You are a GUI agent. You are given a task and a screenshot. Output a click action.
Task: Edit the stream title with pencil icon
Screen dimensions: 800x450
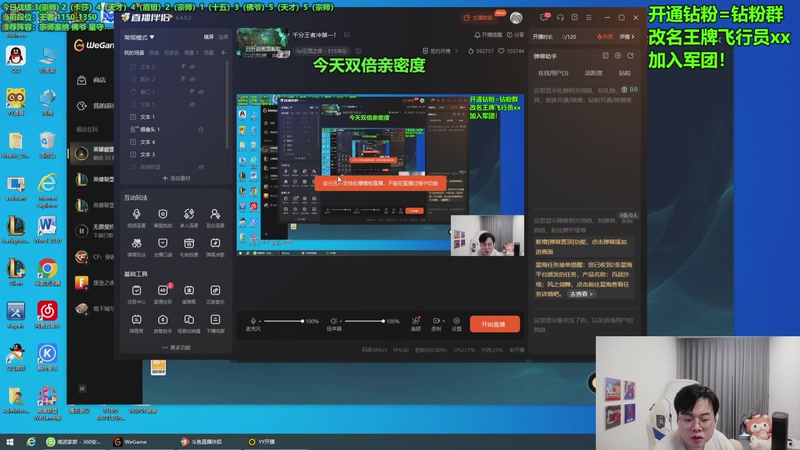pos(347,35)
